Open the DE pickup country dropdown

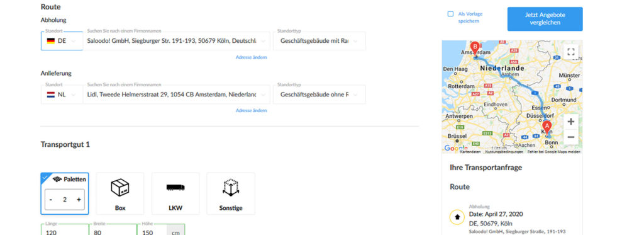click(x=62, y=41)
